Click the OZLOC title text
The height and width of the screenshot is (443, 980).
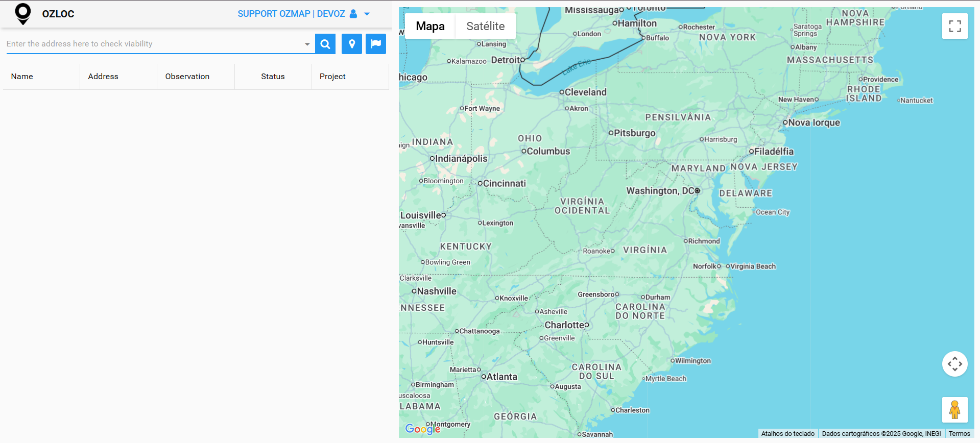click(x=58, y=14)
